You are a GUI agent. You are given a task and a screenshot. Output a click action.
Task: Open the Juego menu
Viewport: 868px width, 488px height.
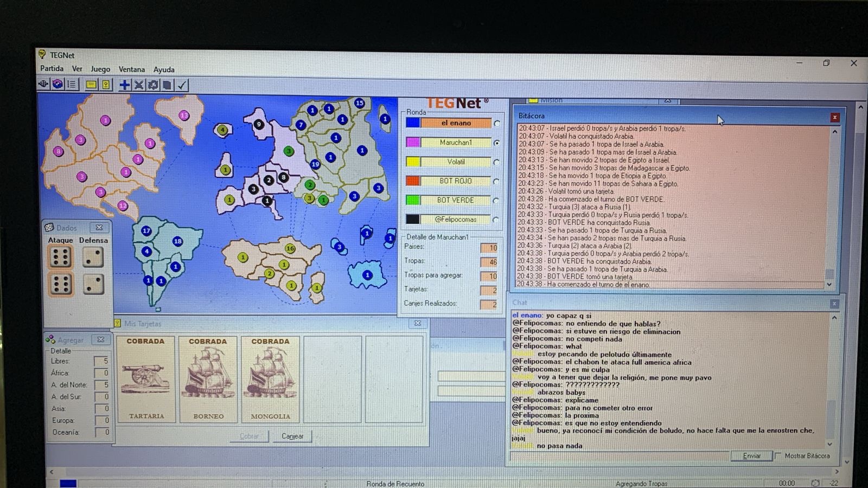100,69
